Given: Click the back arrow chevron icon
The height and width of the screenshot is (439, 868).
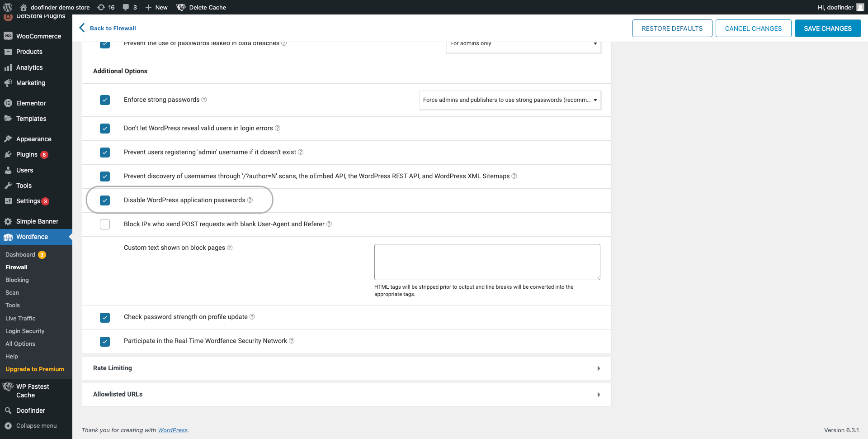Looking at the screenshot, I should (82, 28).
